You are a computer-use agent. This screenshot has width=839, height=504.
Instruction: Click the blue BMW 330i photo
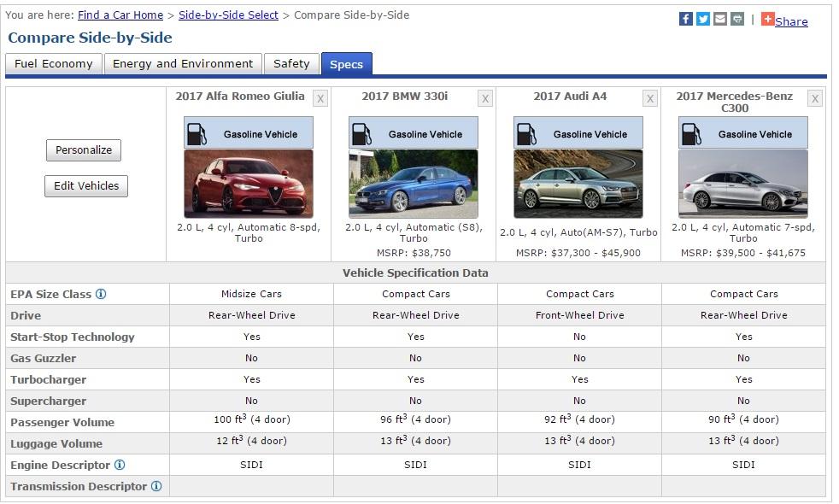(413, 184)
